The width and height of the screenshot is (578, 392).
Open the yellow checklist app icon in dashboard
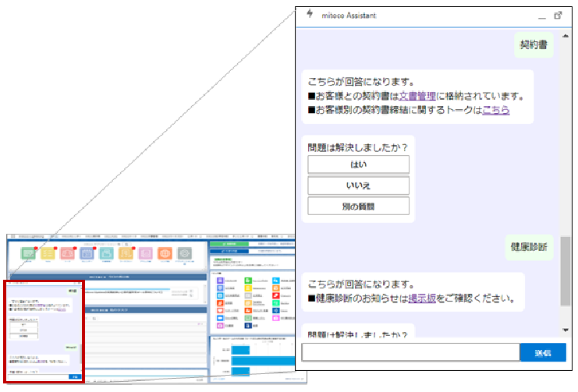[x=48, y=253]
